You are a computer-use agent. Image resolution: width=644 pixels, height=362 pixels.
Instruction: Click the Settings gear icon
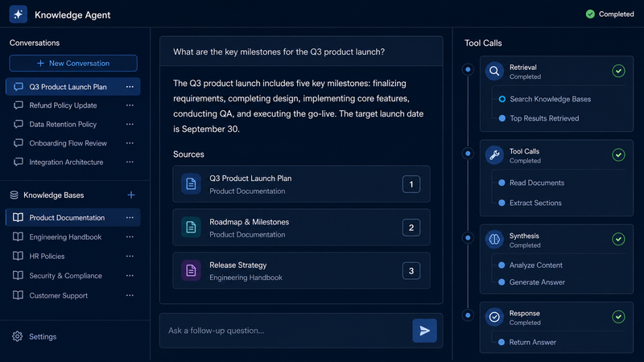[17, 336]
